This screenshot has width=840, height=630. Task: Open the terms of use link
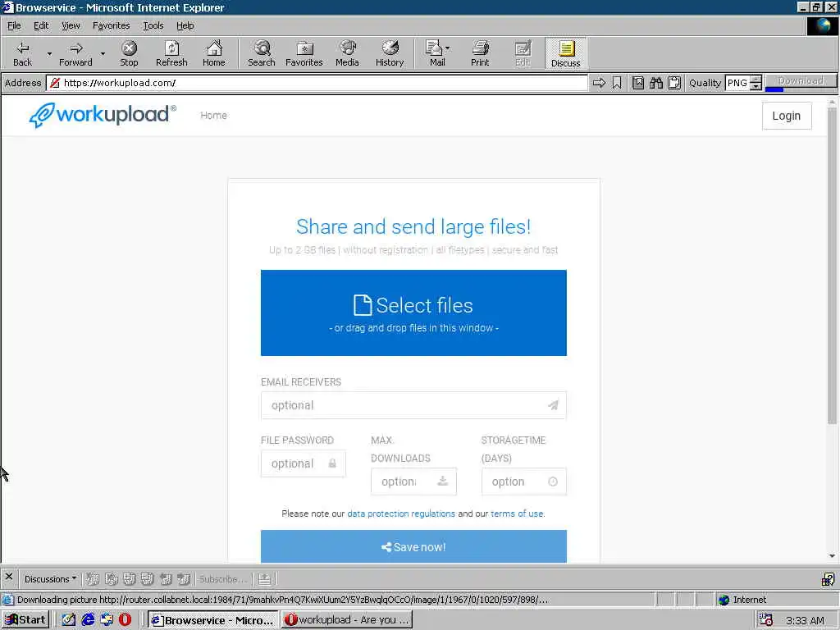coord(517,514)
